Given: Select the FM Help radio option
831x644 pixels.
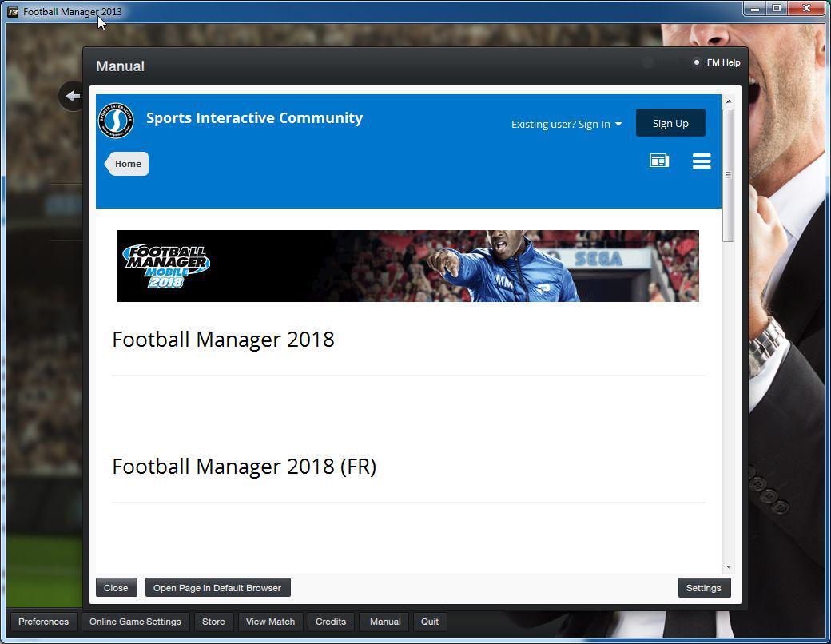Looking at the screenshot, I should [697, 62].
